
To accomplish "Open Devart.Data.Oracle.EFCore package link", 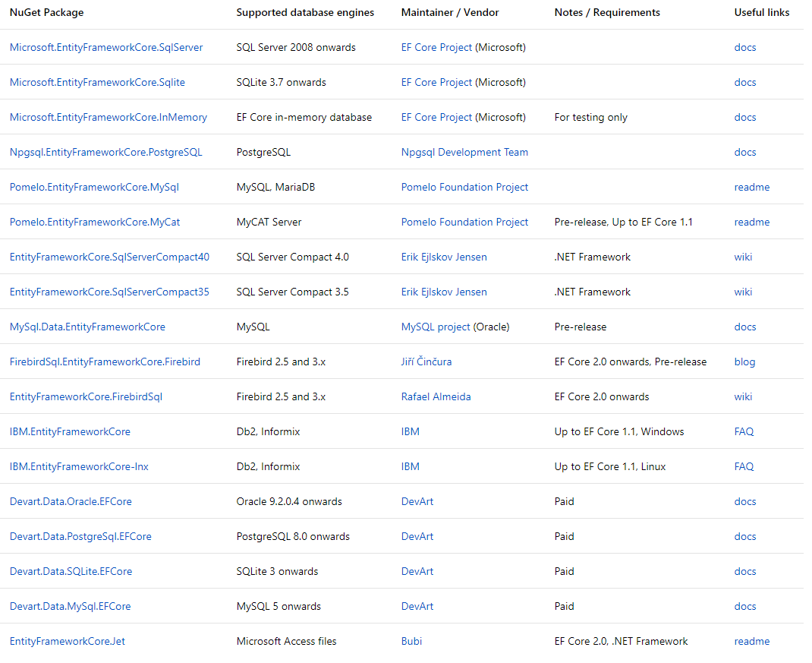I will pyautogui.click(x=71, y=501).
